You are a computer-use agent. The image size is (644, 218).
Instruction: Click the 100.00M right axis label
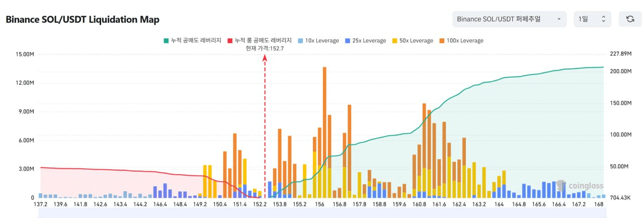(x=620, y=135)
